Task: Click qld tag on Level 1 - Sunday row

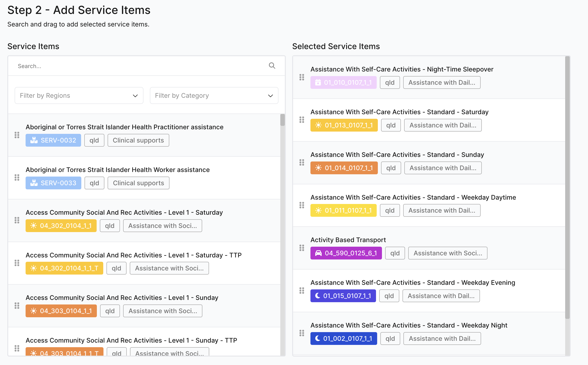Action: click(110, 311)
